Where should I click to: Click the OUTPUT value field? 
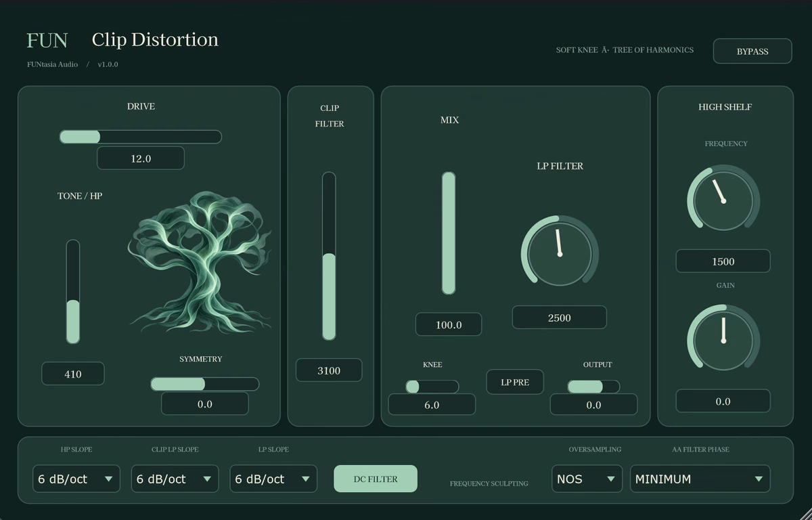[593, 404]
